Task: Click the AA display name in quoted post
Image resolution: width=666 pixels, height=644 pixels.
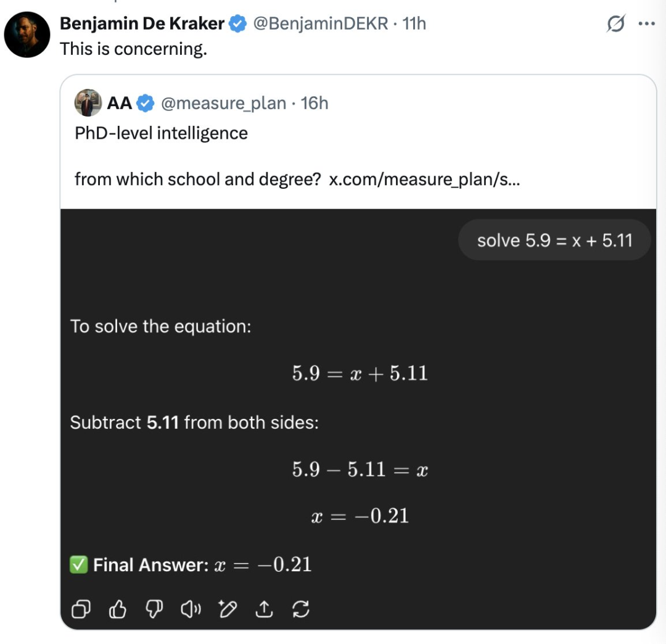Action: pyautogui.click(x=120, y=103)
